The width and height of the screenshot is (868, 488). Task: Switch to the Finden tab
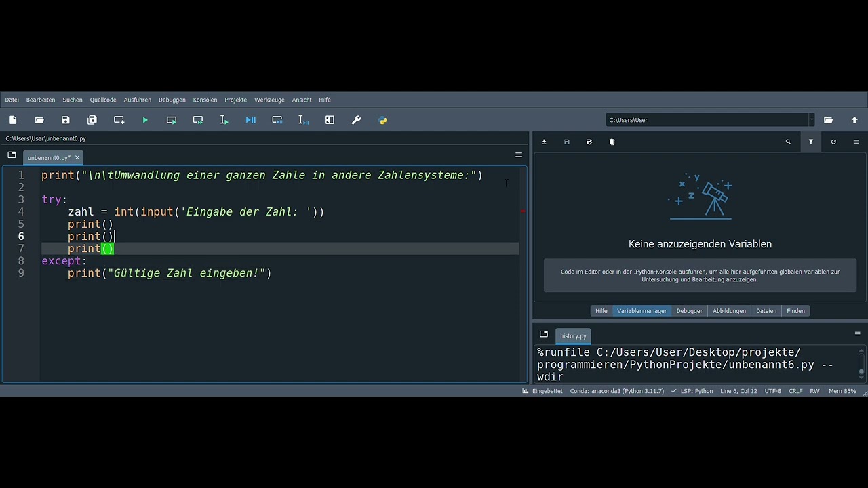pyautogui.click(x=796, y=311)
